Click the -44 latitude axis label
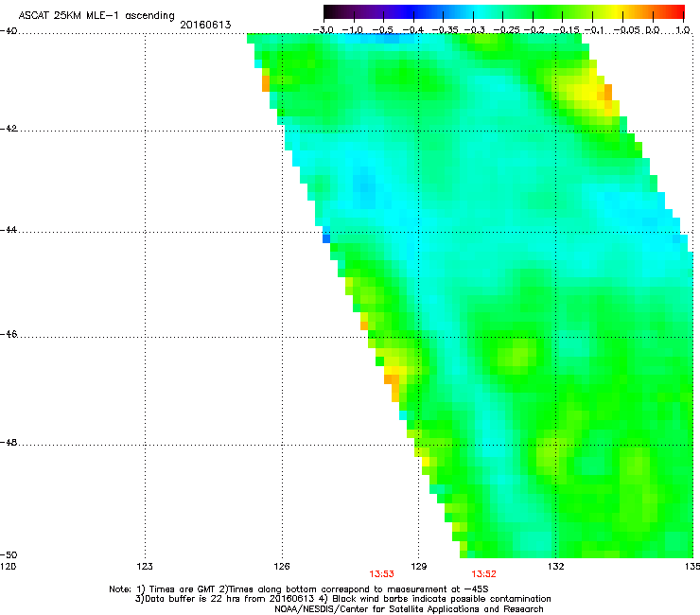This screenshot has width=700, height=615. [9, 230]
